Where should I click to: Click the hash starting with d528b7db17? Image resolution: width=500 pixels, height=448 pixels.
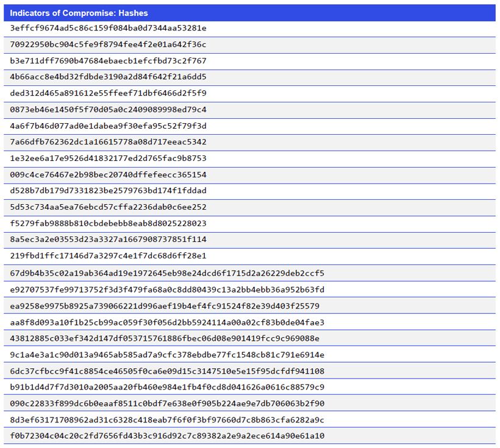tap(108, 191)
